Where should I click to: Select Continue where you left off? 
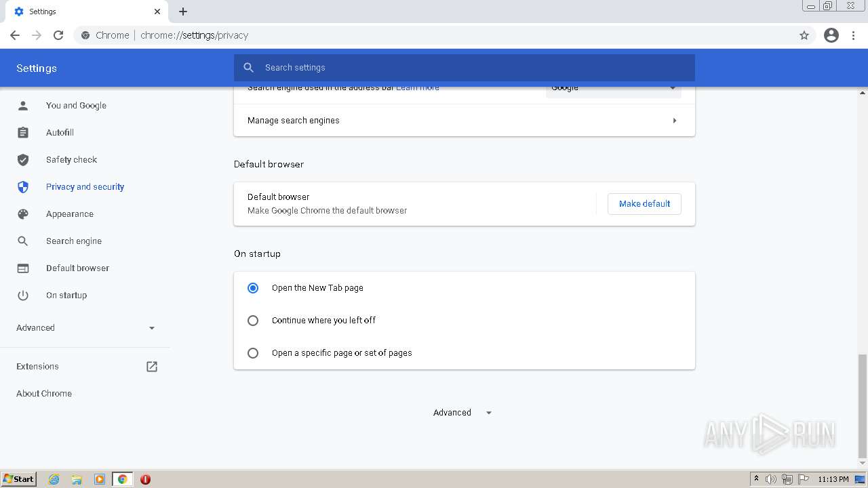[x=253, y=321]
